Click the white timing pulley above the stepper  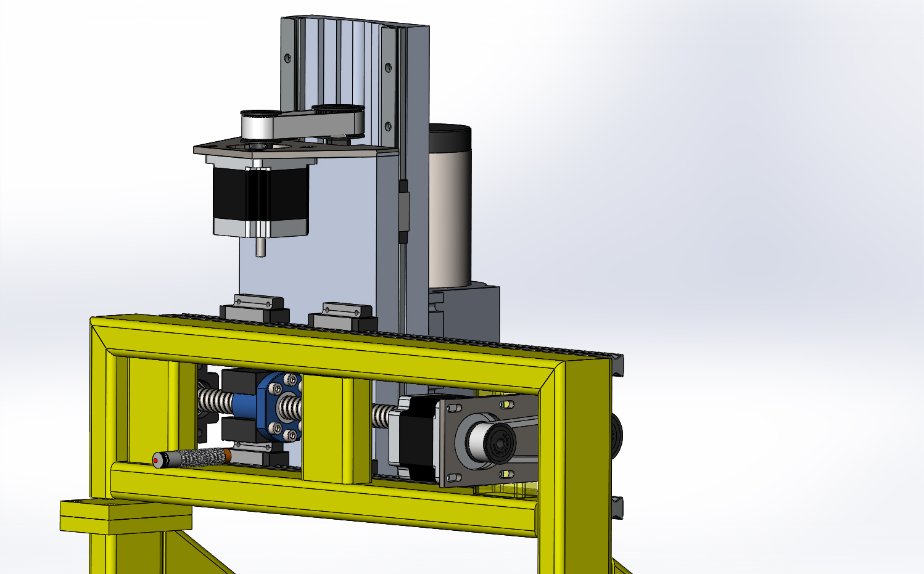click(x=257, y=128)
